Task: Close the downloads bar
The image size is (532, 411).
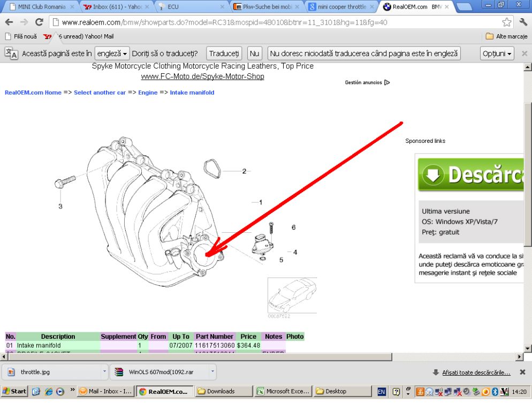Action: (522, 372)
